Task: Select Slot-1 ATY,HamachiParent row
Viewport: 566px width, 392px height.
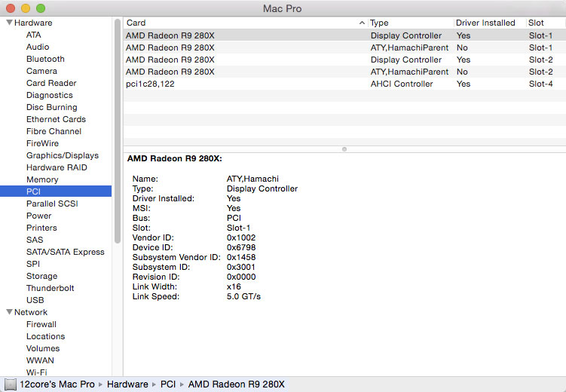Action: click(344, 47)
